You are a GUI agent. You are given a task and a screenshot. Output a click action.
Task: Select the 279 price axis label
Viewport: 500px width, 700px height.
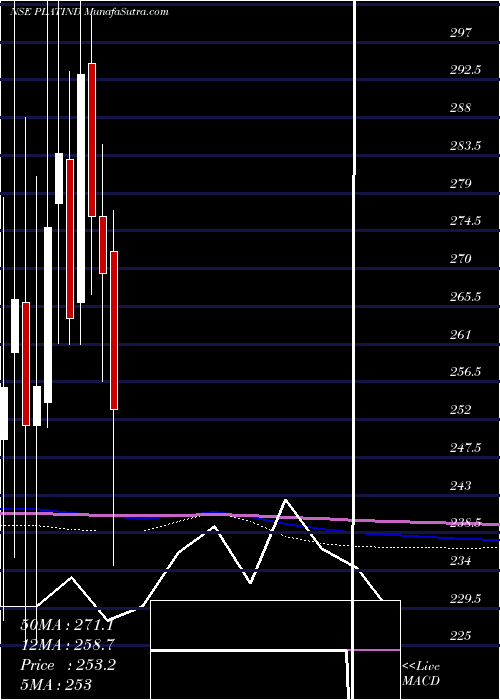[x=460, y=183]
